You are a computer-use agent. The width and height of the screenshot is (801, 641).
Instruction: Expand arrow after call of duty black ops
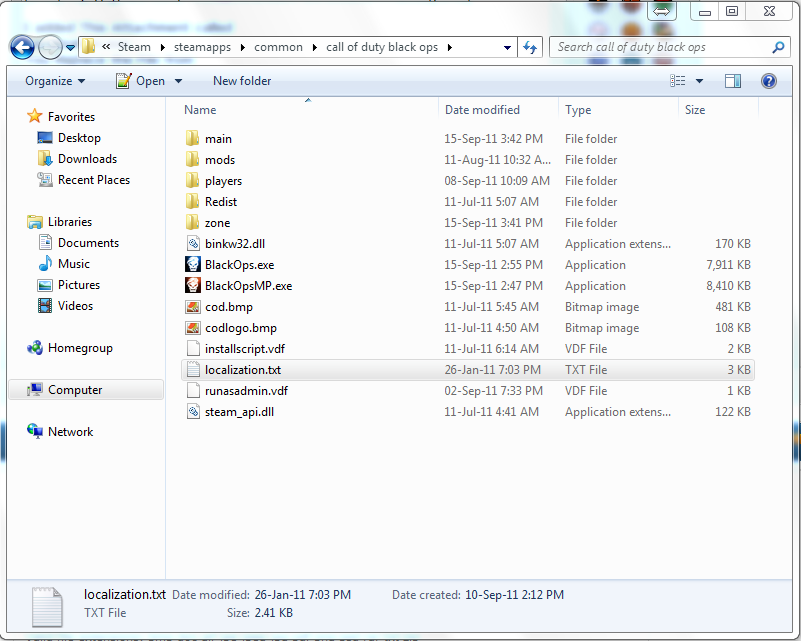(x=450, y=48)
